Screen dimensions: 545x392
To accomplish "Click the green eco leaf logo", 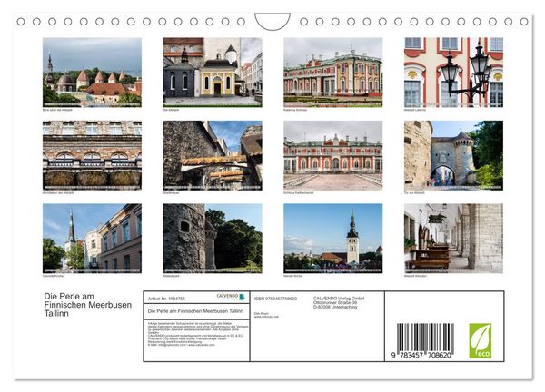I will click(x=481, y=341).
